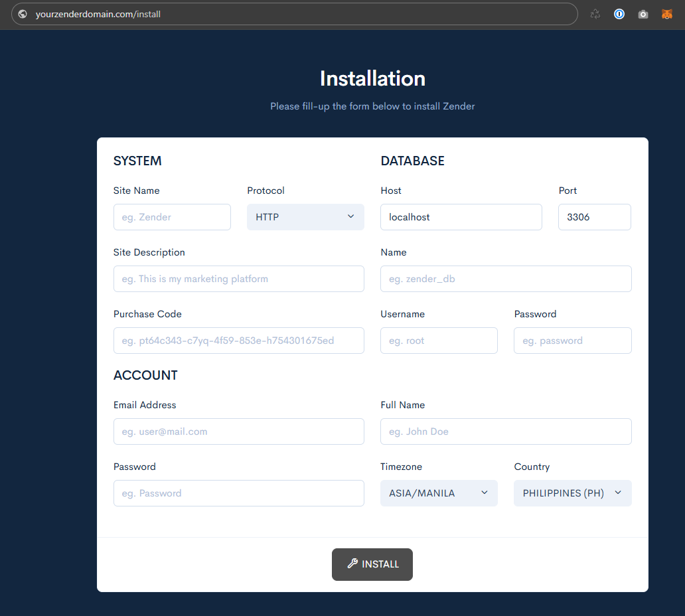The width and height of the screenshot is (685, 616).
Task: Click the globe site info icon
Action: 23,14
